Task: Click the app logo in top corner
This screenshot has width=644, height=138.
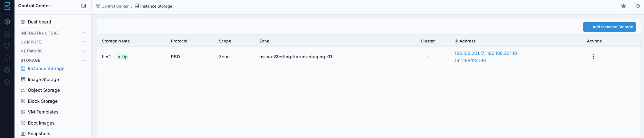Action: [x=7, y=6]
